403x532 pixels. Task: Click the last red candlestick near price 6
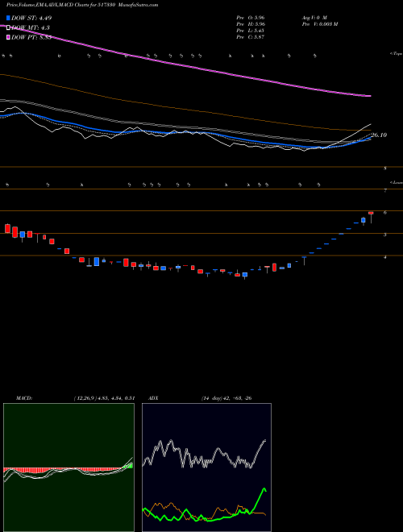[371, 213]
